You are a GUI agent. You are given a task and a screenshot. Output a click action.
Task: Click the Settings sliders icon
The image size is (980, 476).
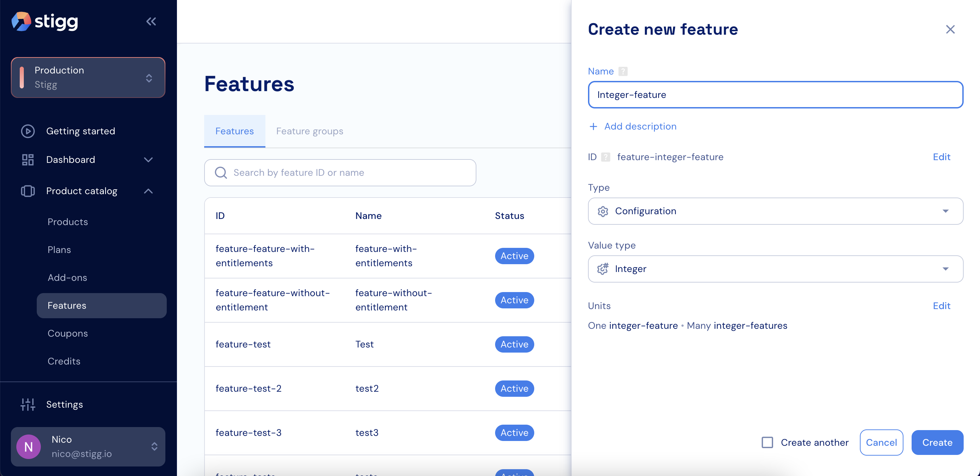tap(28, 405)
